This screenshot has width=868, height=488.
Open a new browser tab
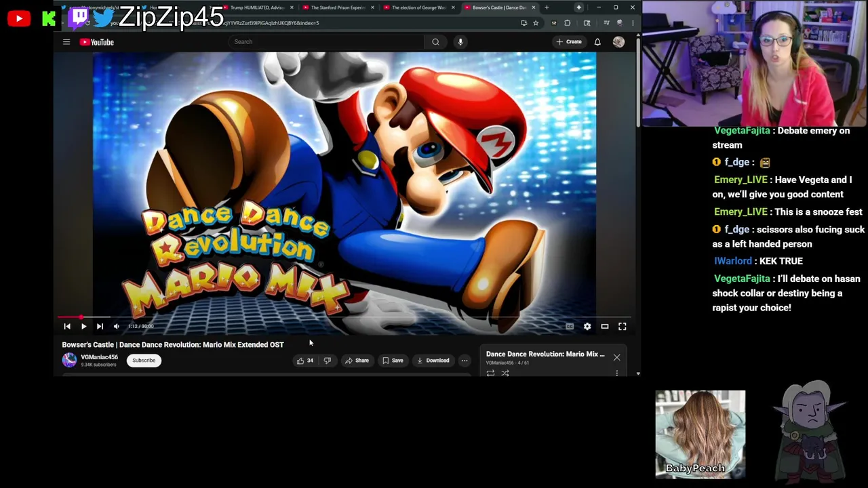[547, 7]
